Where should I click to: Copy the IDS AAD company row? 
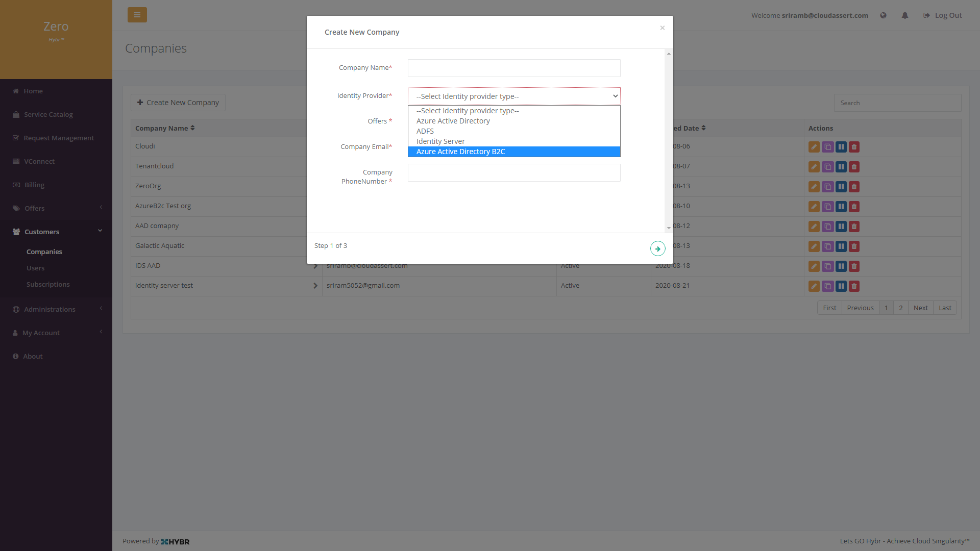(827, 266)
